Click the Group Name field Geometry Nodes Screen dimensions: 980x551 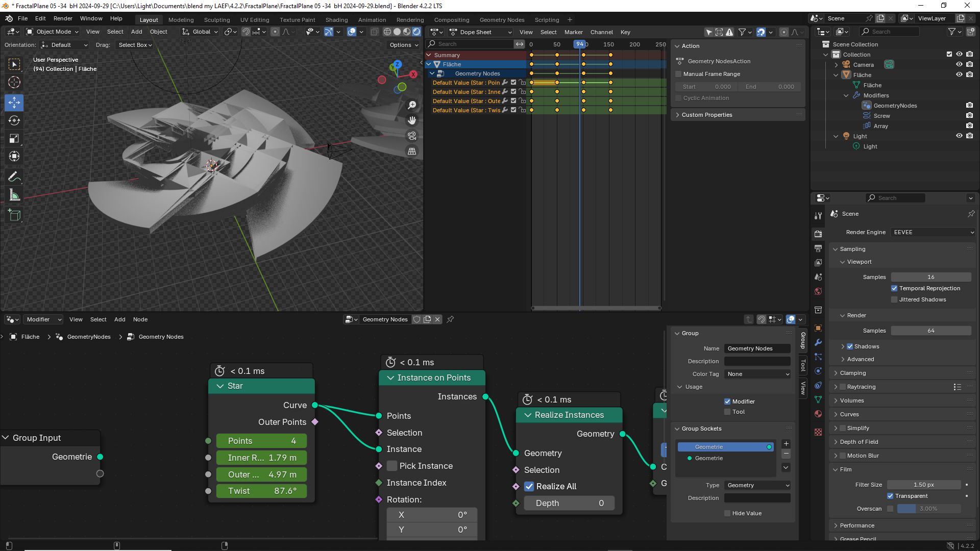[757, 348]
